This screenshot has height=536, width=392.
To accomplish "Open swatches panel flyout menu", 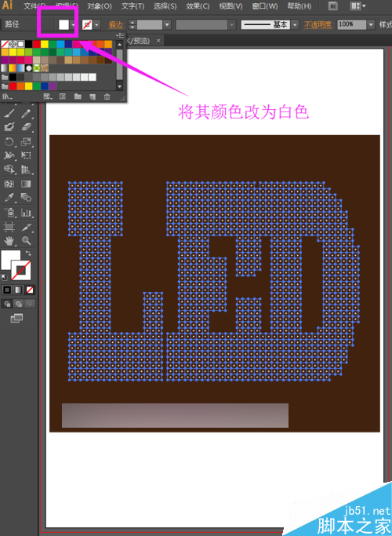I will pyautogui.click(x=120, y=35).
